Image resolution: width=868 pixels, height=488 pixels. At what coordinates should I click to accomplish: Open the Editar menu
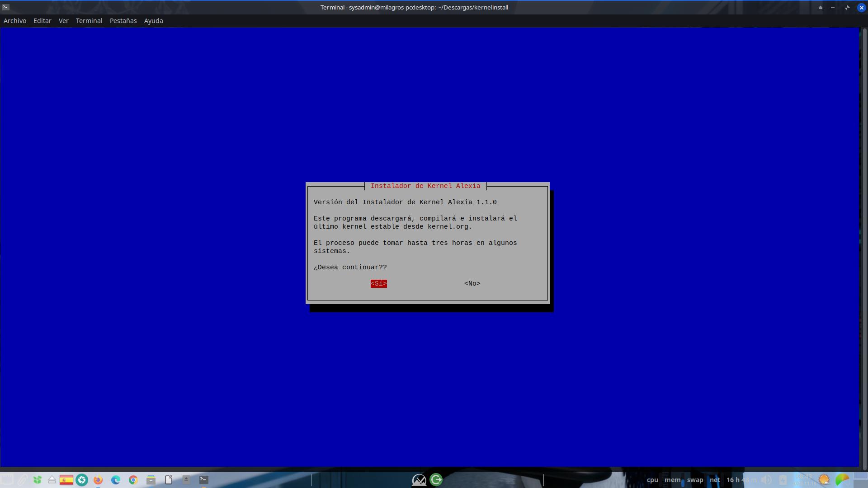pyautogui.click(x=42, y=21)
